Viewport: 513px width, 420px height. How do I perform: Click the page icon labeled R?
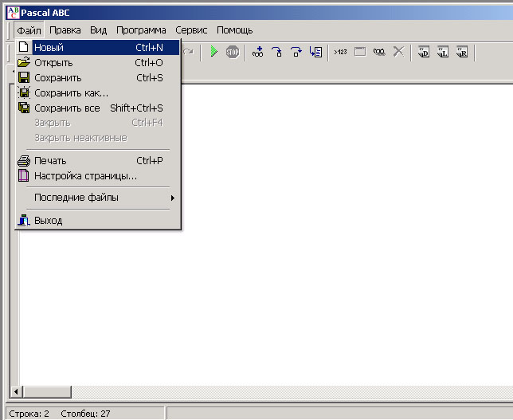coord(462,52)
